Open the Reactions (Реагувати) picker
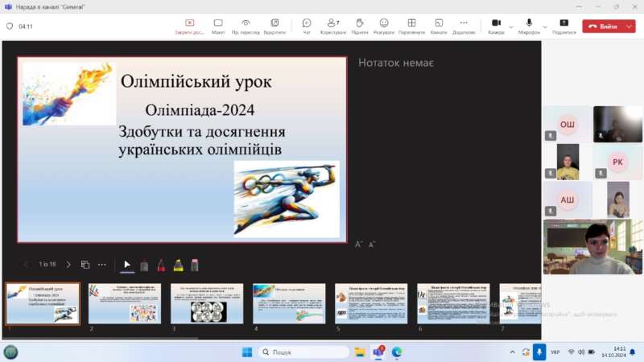This screenshot has width=644, height=362. (384, 26)
